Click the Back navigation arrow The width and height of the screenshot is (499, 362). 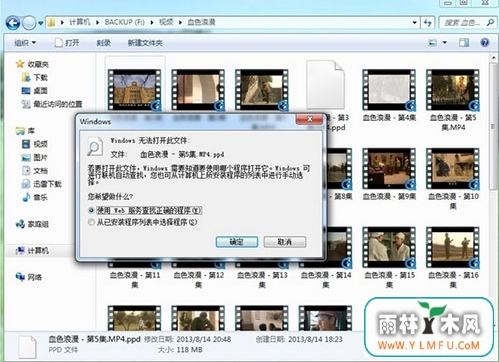(x=13, y=23)
